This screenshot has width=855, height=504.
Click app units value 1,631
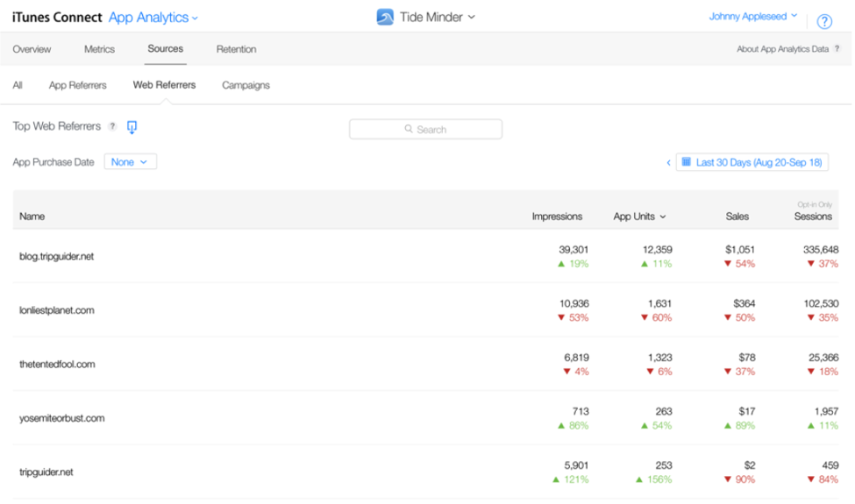pos(659,303)
